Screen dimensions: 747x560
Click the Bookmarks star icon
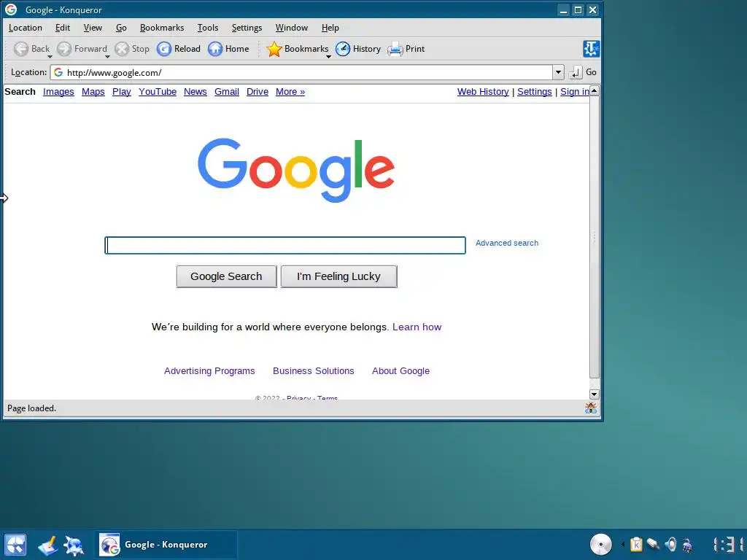274,49
